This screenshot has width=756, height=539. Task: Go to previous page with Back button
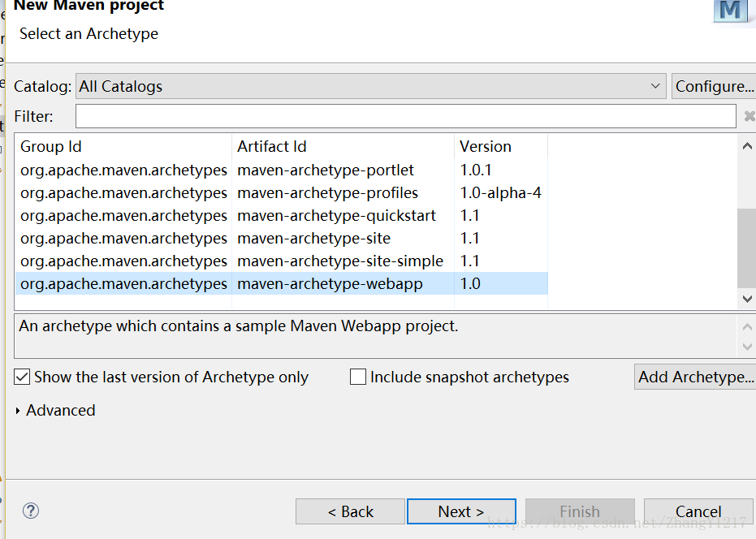(x=351, y=511)
